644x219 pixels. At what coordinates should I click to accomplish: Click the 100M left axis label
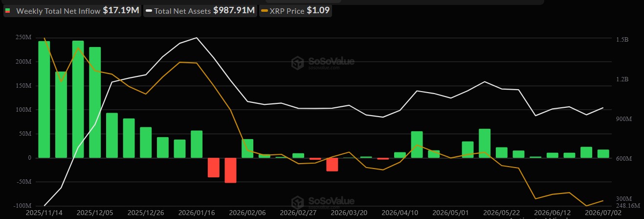tap(23, 110)
